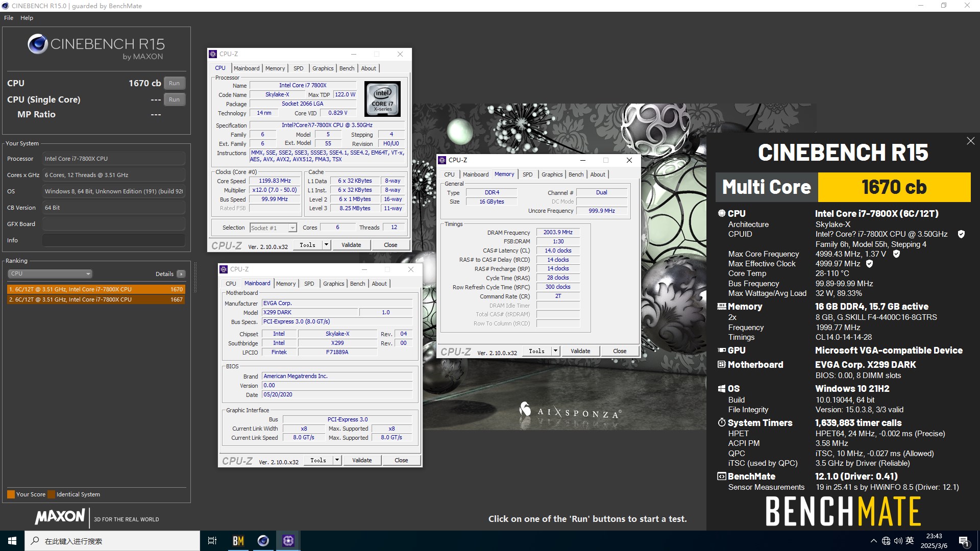The image size is (980, 551).
Task: Select ranking row with score 1670
Action: pyautogui.click(x=95, y=289)
